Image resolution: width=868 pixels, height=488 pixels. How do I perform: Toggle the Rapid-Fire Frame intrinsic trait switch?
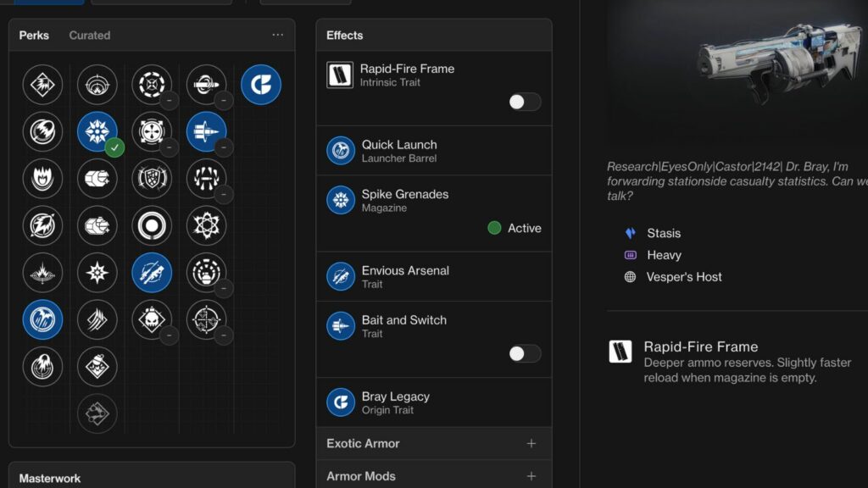coord(525,102)
